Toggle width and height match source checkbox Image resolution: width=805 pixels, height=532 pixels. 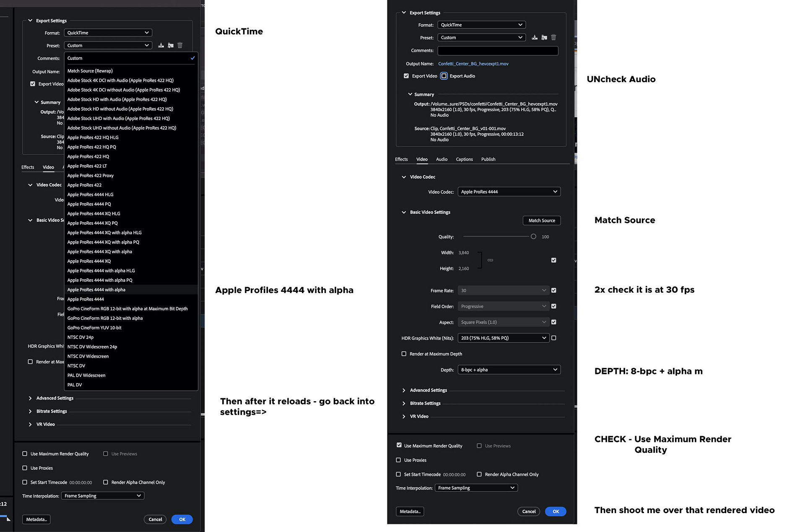click(554, 260)
